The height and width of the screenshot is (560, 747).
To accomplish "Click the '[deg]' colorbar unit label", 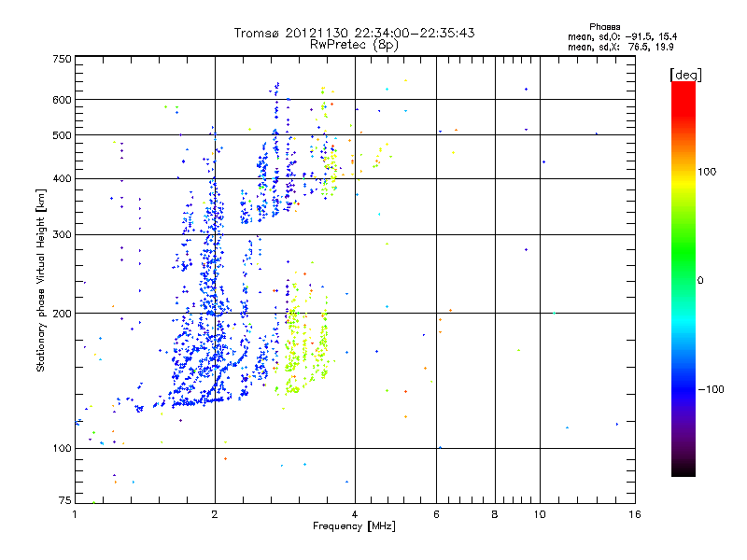I will (685, 75).
